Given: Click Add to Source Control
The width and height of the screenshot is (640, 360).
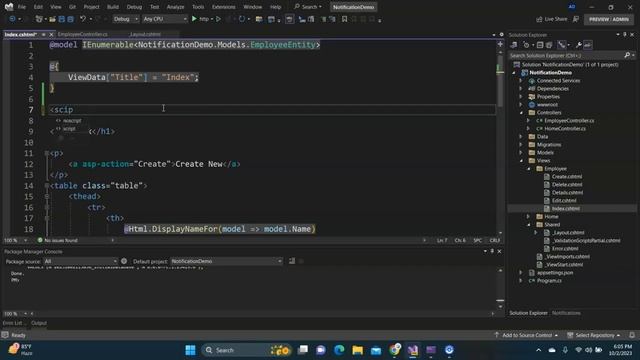Looking at the screenshot, I should pyautogui.click(x=527, y=335).
